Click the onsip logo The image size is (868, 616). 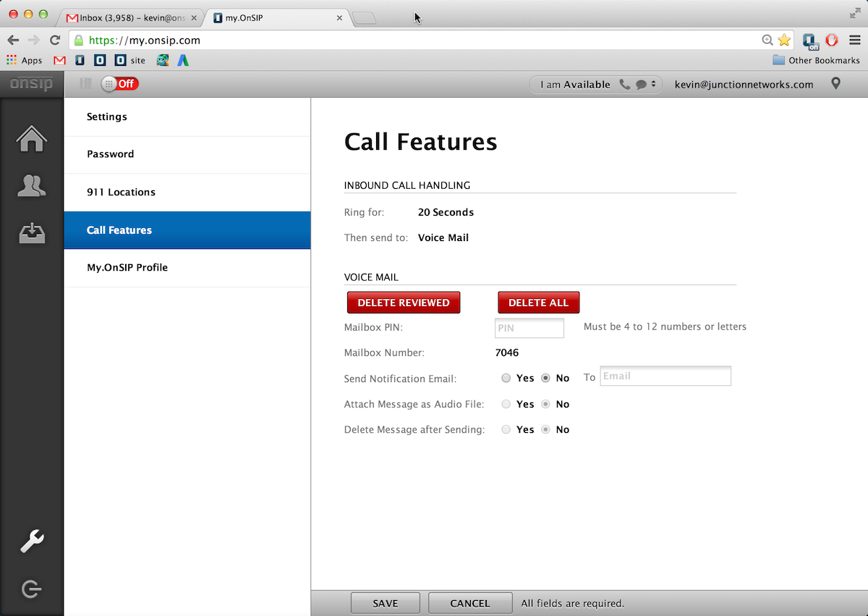click(x=31, y=84)
